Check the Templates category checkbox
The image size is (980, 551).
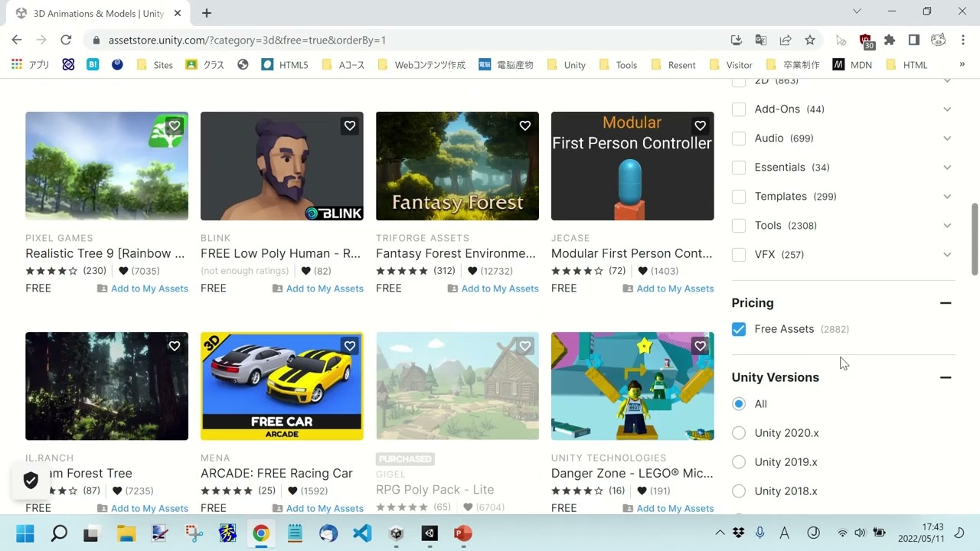[739, 197]
